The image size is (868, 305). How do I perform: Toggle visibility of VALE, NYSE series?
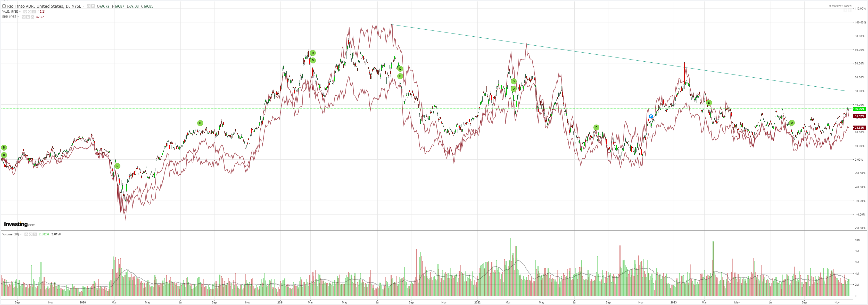pyautogui.click(x=25, y=11)
